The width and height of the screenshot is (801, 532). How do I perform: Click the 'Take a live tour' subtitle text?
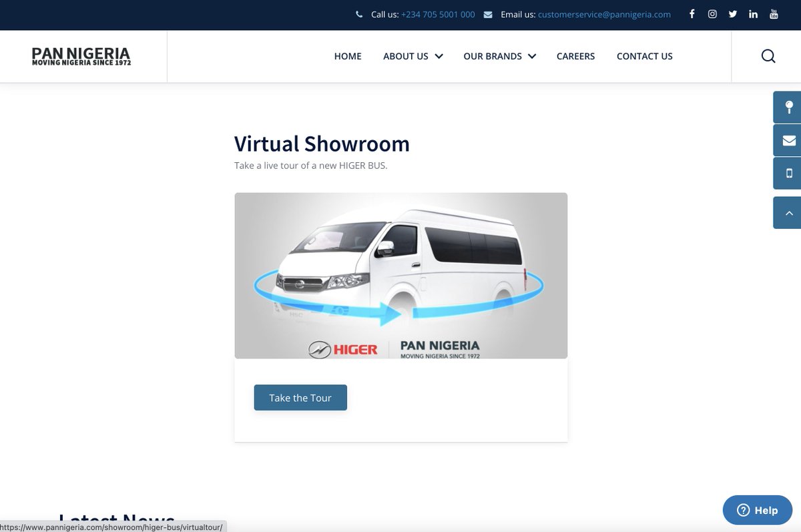pyautogui.click(x=310, y=165)
